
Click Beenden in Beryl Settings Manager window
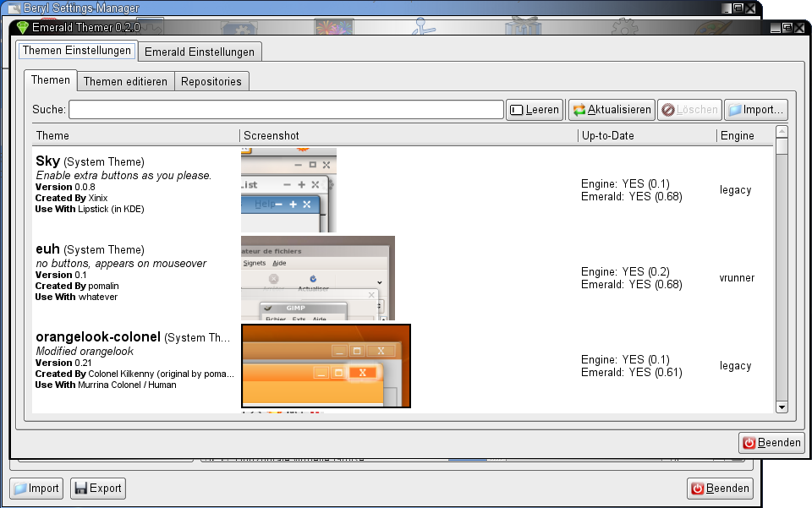click(720, 489)
